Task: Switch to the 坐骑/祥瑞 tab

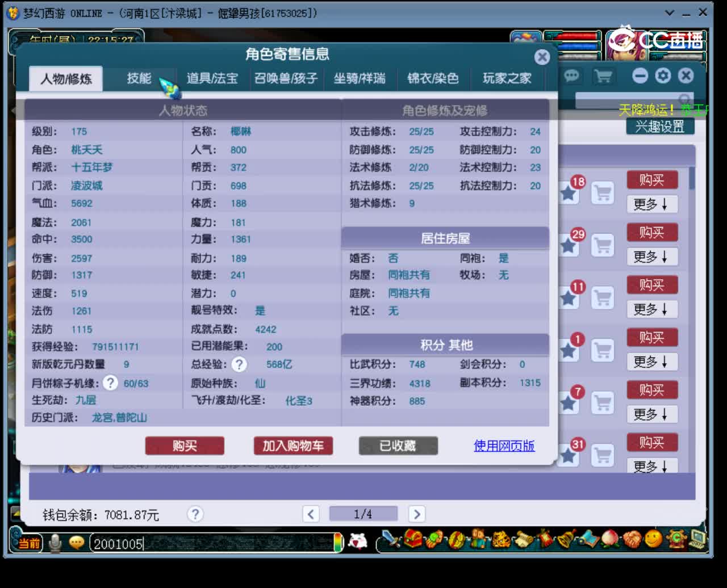Action: coord(360,78)
